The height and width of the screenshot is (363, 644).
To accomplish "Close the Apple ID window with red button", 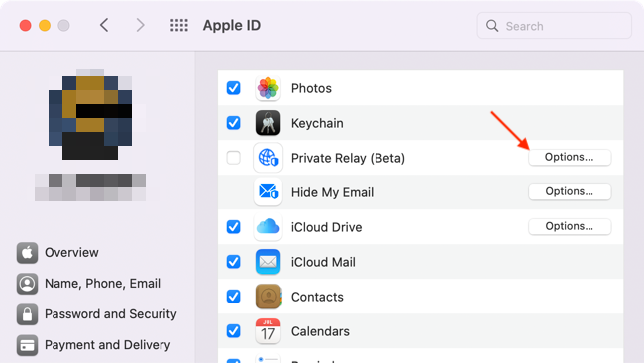I will point(26,26).
